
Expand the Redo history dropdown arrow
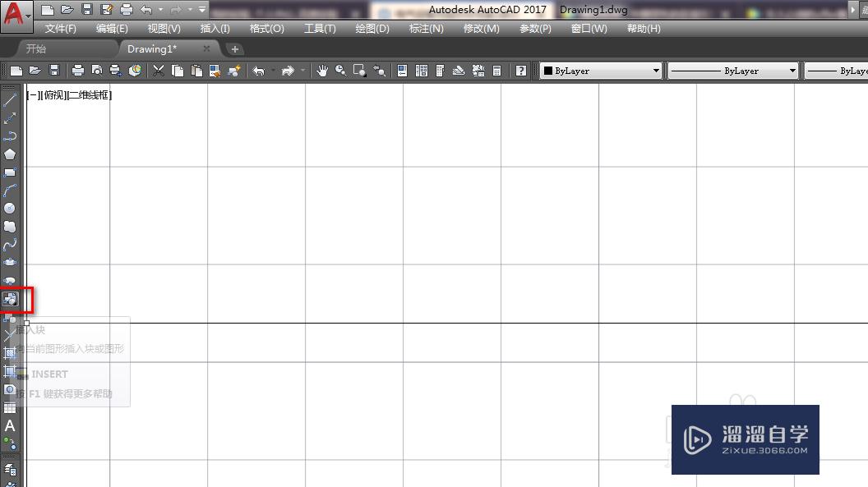point(302,70)
